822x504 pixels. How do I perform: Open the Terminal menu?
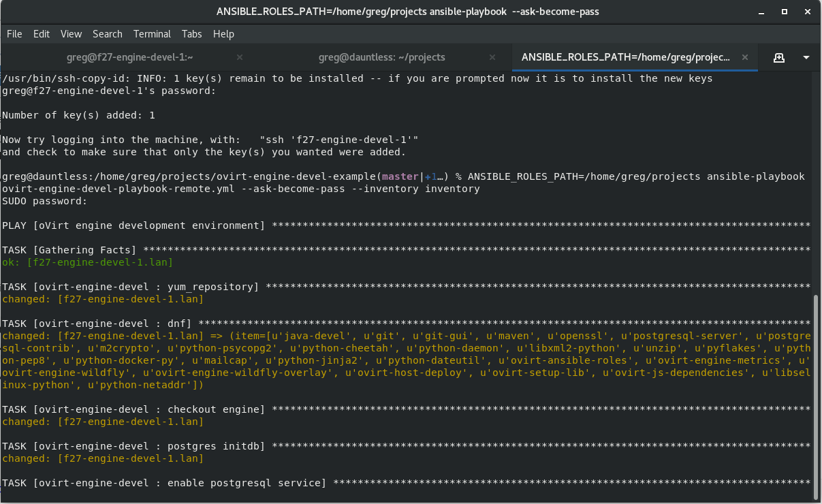point(152,34)
